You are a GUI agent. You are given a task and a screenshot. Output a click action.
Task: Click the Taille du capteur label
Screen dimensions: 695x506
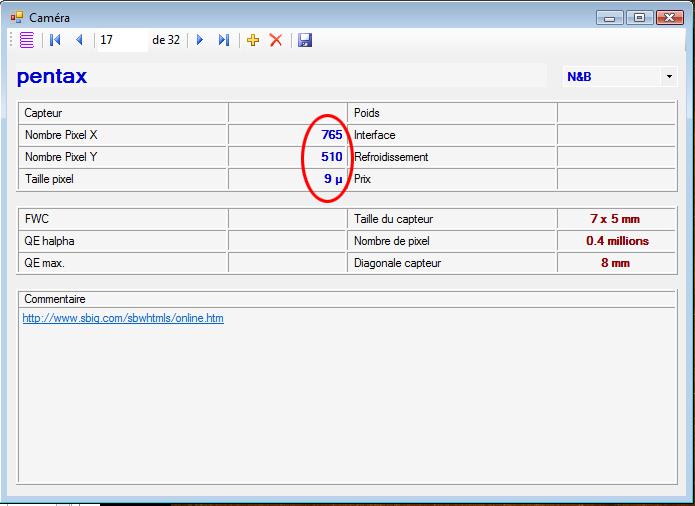coord(394,219)
